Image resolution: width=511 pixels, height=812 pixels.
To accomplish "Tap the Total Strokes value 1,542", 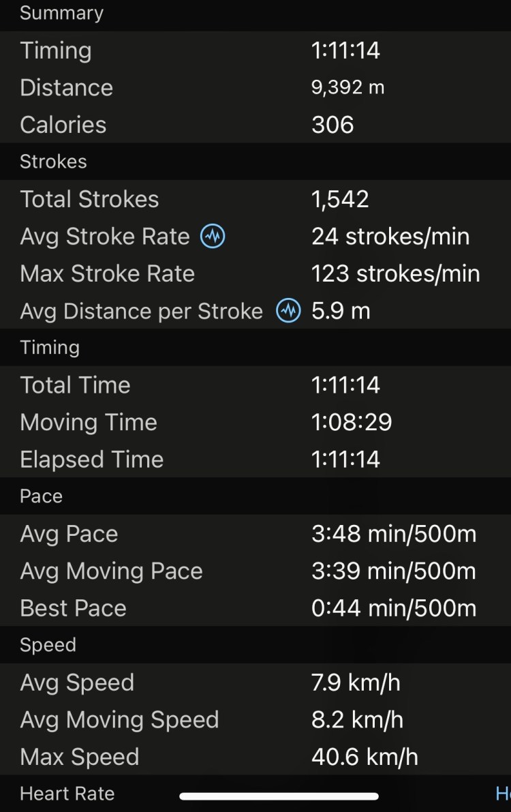I will click(340, 199).
